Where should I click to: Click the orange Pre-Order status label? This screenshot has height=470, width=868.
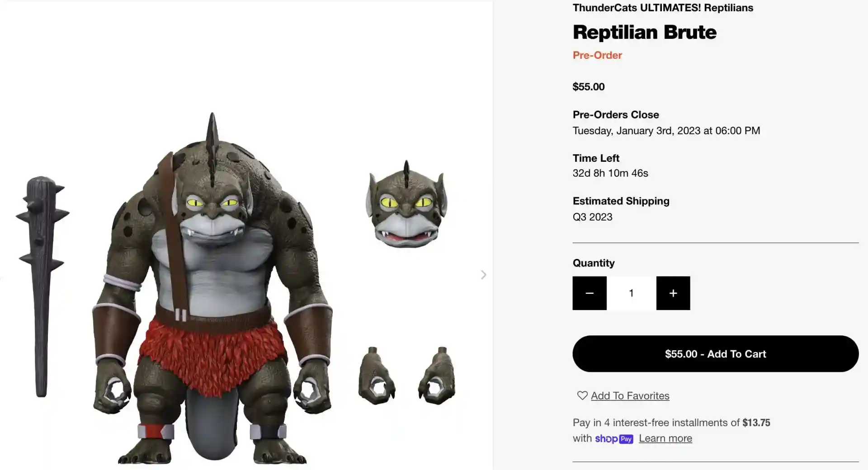pyautogui.click(x=597, y=55)
